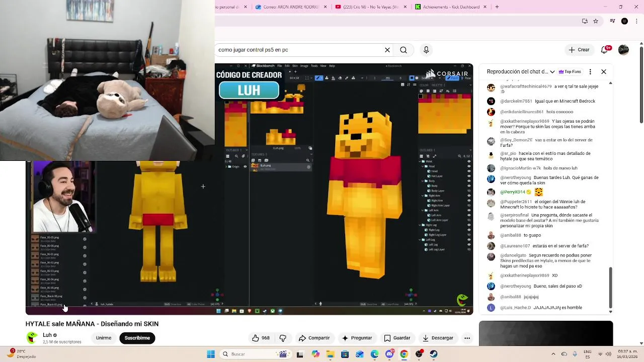Toggle Right Arm Layer eye in video
The height and width of the screenshot is (362, 644).
pos(469,205)
